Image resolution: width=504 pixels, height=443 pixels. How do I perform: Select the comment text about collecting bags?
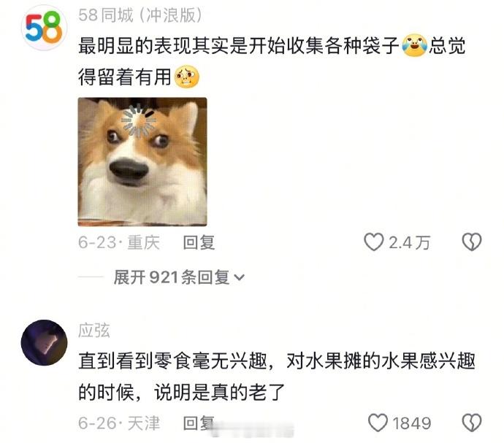pyautogui.click(x=272, y=61)
